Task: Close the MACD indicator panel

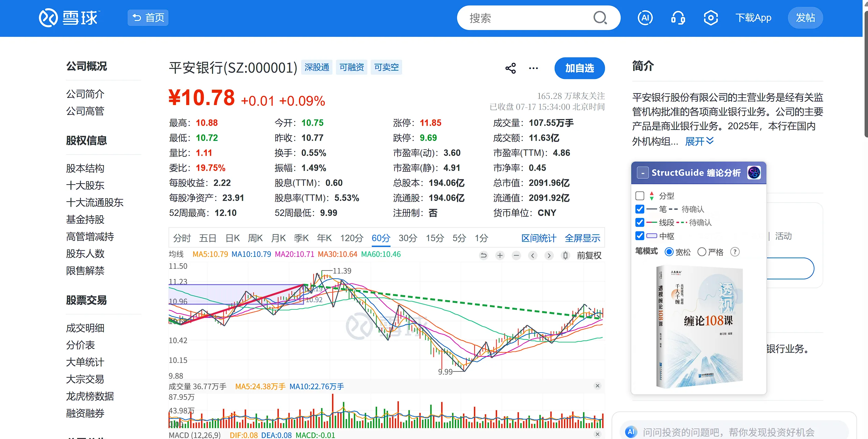Action: [x=598, y=434]
